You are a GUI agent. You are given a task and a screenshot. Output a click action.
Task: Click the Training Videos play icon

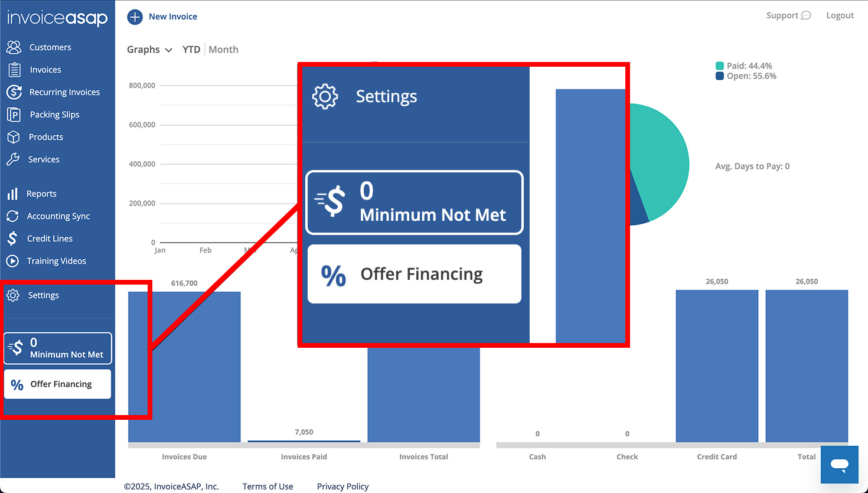click(12, 261)
